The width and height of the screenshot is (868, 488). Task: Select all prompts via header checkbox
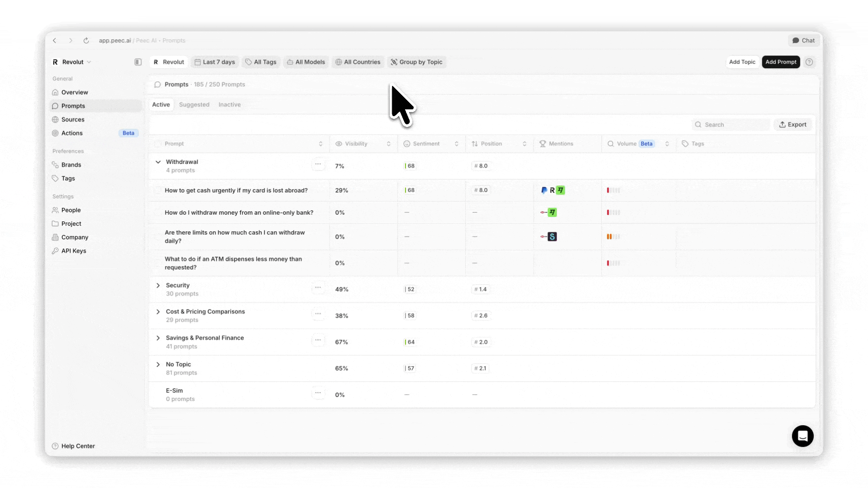[x=158, y=144]
